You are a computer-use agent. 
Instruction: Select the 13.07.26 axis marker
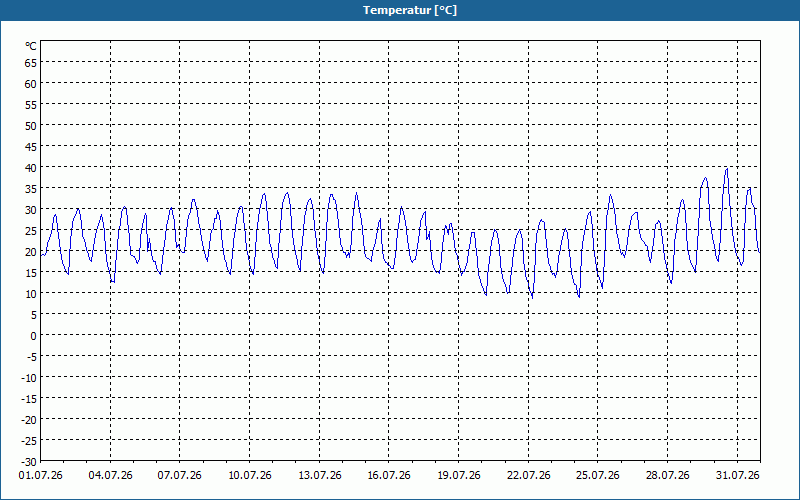(x=319, y=476)
